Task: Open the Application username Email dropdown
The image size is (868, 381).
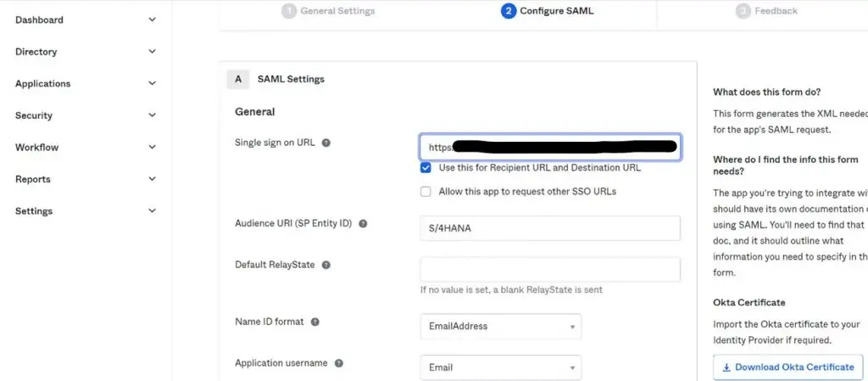Action: (500, 367)
